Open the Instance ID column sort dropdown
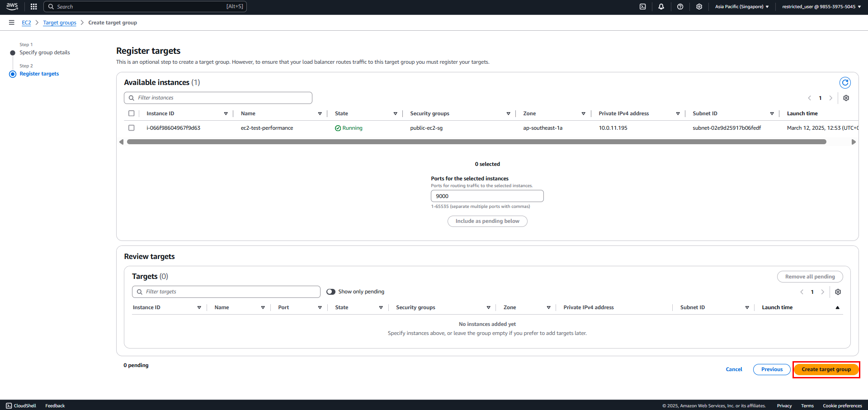868x410 pixels. [226, 114]
